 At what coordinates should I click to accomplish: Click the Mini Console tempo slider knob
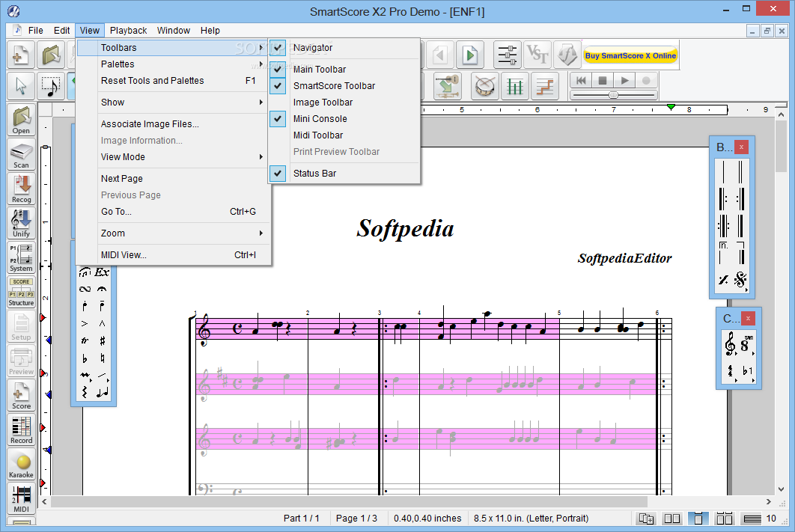pos(614,95)
